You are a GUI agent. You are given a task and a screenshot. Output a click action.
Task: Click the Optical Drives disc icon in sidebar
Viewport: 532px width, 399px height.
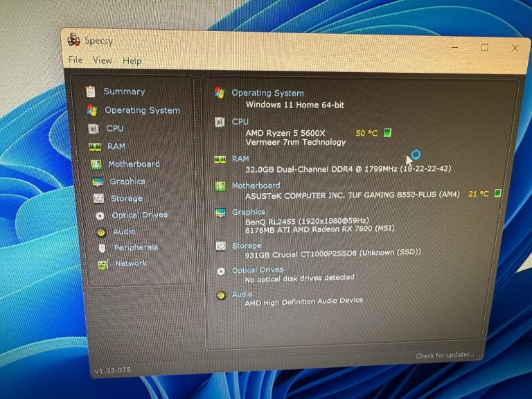click(100, 215)
